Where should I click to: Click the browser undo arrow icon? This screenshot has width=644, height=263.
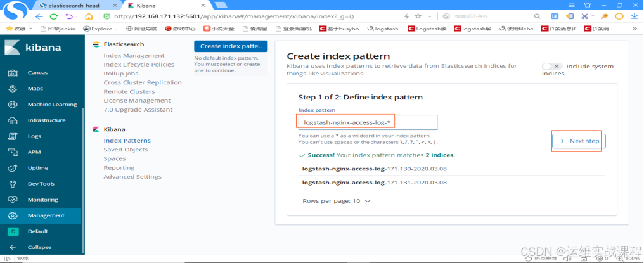[x=68, y=16]
